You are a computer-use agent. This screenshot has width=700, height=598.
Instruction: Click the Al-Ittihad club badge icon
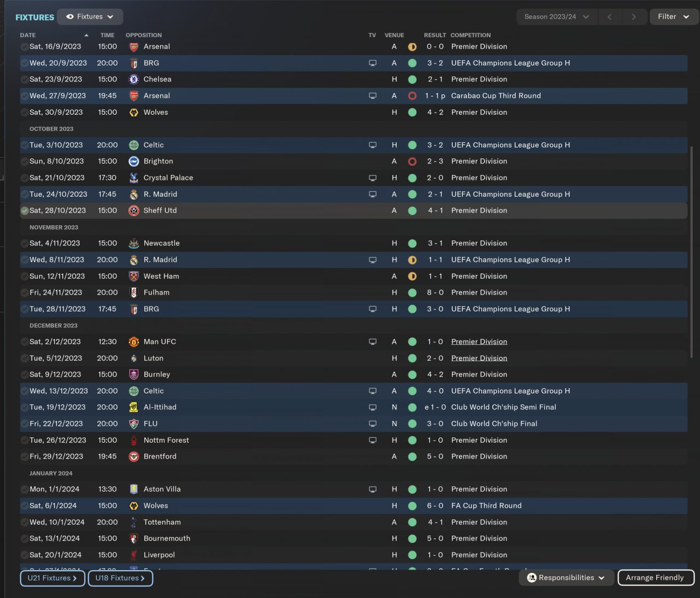133,408
